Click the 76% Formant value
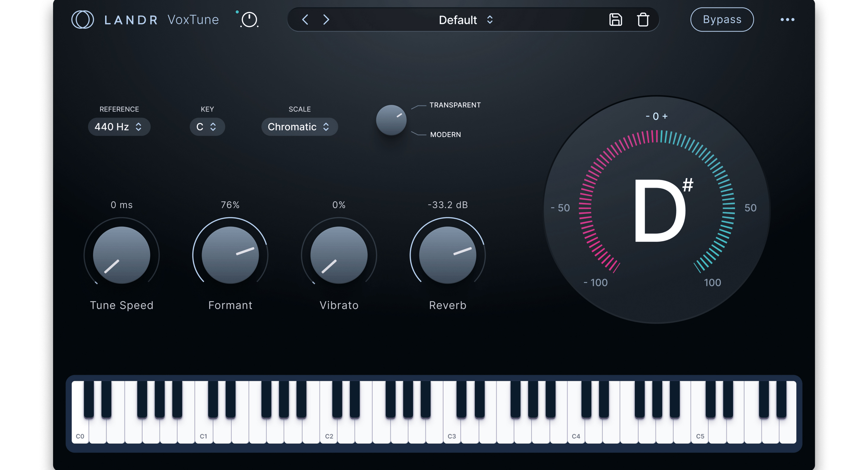 (230, 205)
